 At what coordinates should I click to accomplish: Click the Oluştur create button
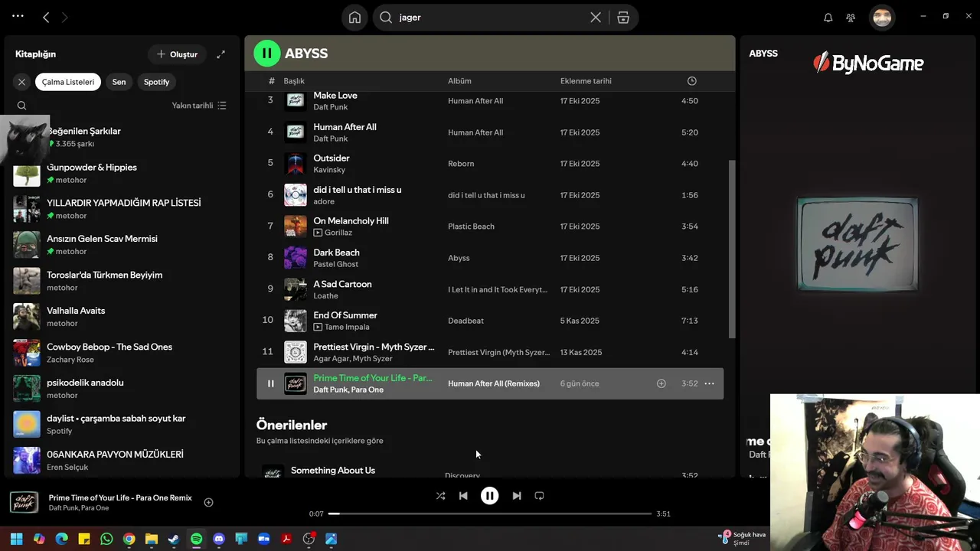[177, 54]
